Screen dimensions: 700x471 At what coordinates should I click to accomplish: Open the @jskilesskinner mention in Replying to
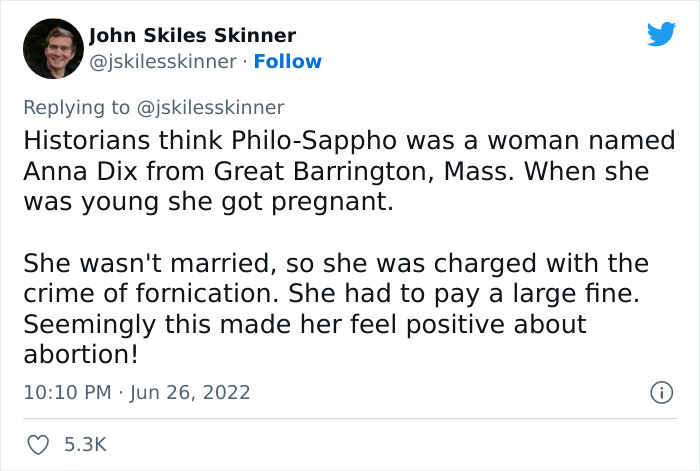213,107
